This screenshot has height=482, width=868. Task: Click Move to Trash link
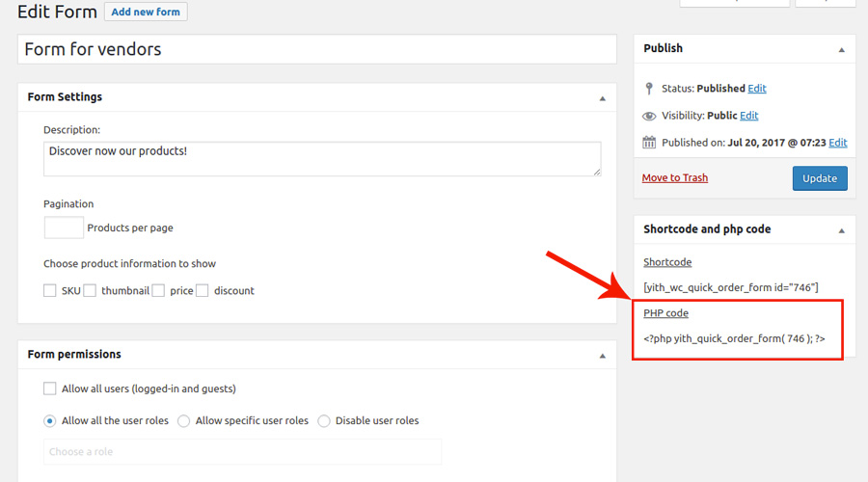point(675,177)
